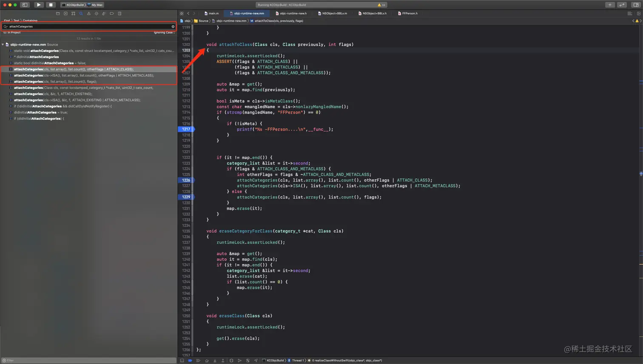The image size is (643, 364).
Task: Stop the running KCObjcBuild scheme
Action: point(51,5)
